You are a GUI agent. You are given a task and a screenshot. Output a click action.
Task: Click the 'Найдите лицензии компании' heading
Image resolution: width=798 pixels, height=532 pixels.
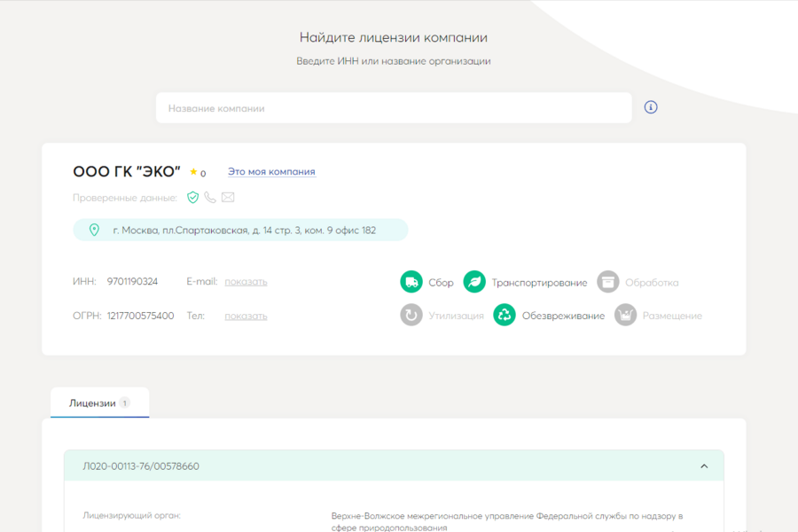point(394,37)
